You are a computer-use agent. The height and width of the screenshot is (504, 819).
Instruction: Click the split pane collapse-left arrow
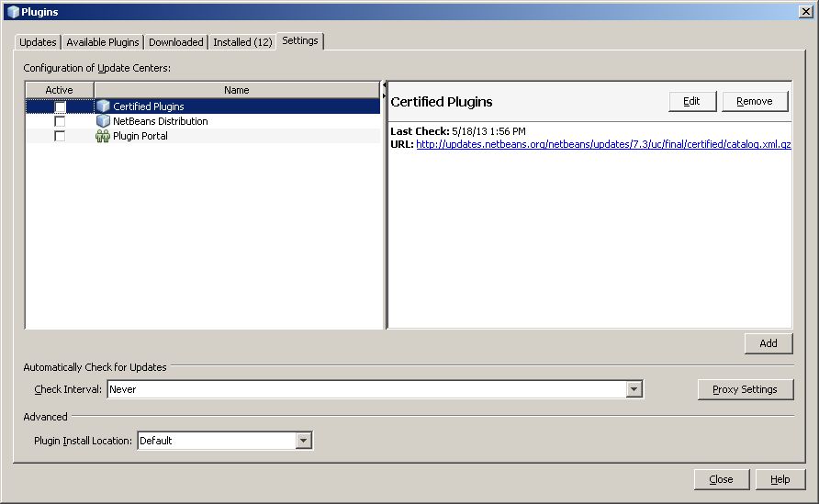pyautogui.click(x=384, y=84)
